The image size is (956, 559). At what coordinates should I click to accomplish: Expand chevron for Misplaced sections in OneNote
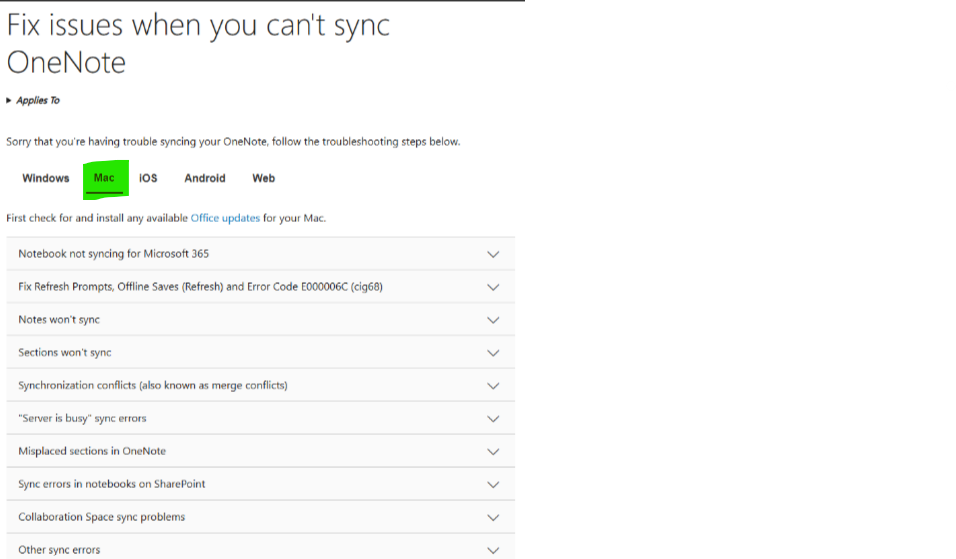(x=493, y=452)
